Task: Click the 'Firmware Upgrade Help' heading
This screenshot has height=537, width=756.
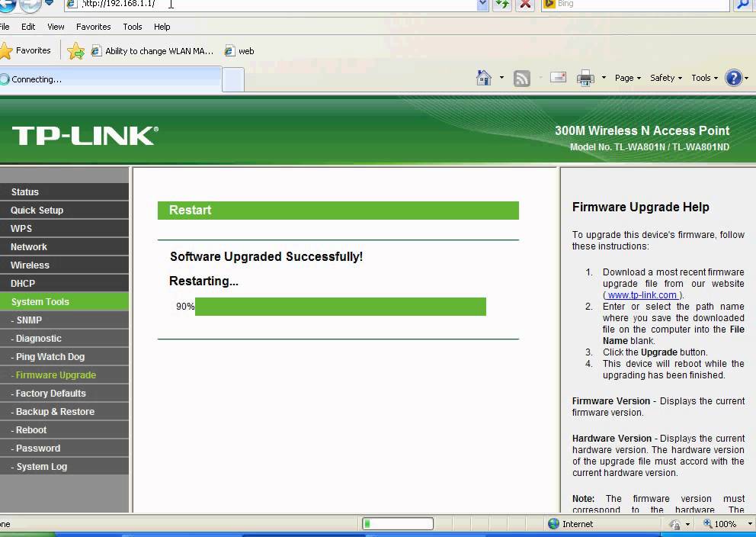Action: 640,207
